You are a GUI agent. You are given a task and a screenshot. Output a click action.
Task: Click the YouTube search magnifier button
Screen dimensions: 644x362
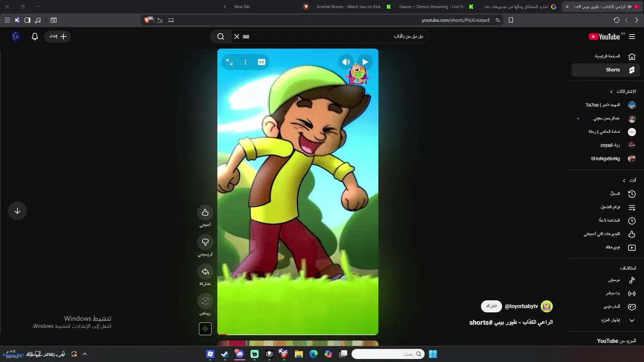[x=220, y=36]
